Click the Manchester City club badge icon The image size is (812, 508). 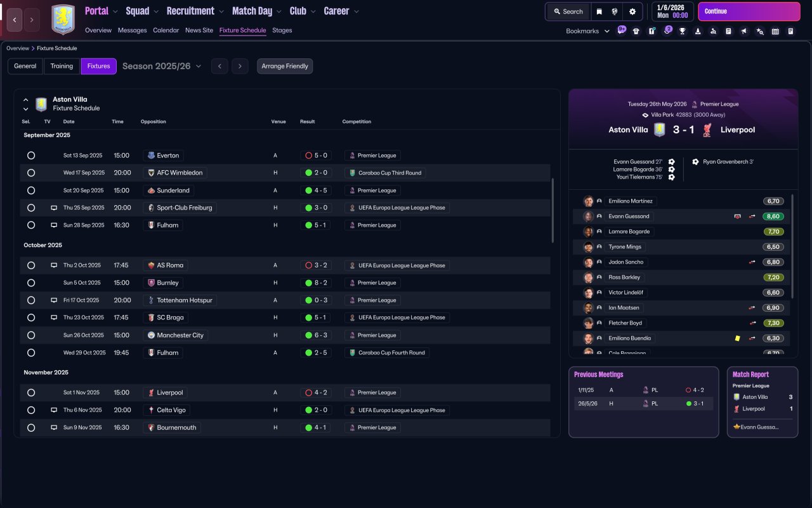point(151,335)
